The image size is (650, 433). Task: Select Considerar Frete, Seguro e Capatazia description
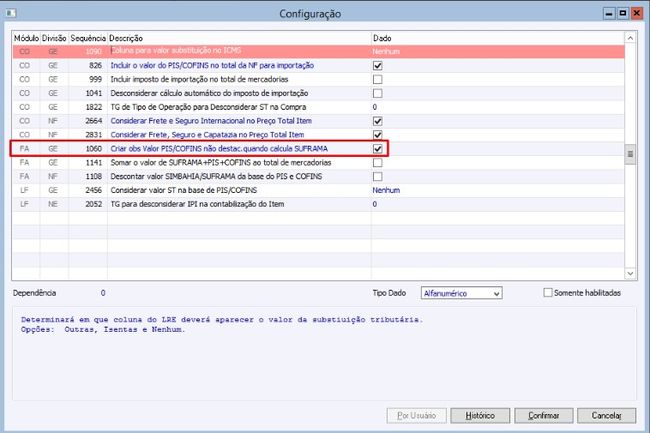207,135
